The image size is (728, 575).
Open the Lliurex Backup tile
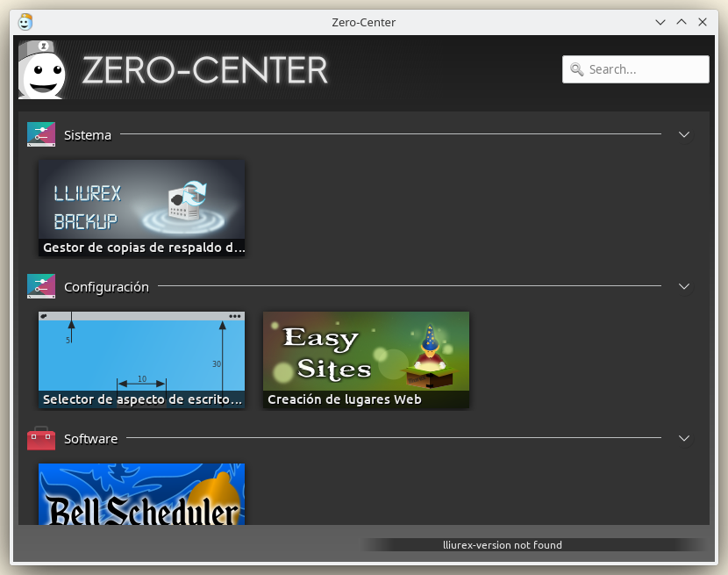tap(141, 207)
